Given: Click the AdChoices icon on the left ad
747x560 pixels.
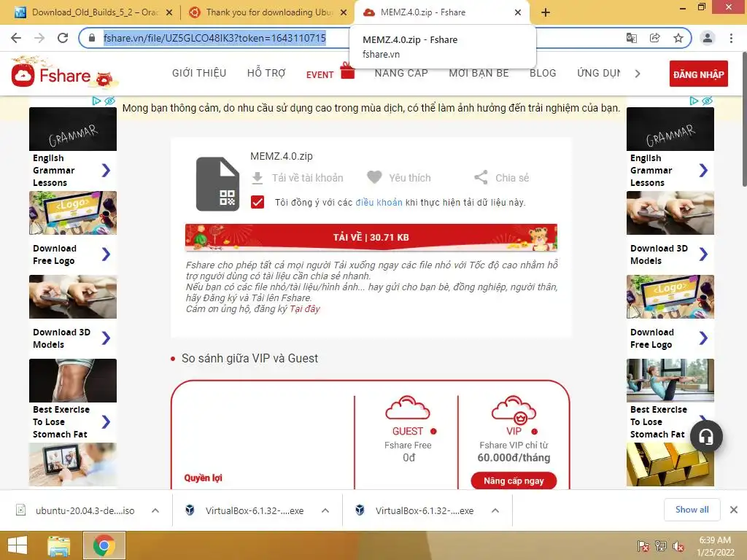Looking at the screenshot, I should coord(97,101).
